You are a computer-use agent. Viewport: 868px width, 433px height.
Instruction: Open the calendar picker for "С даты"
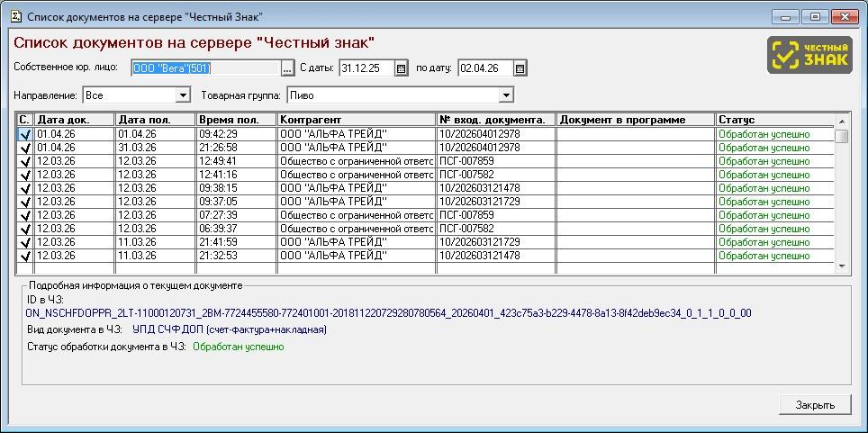(402, 68)
